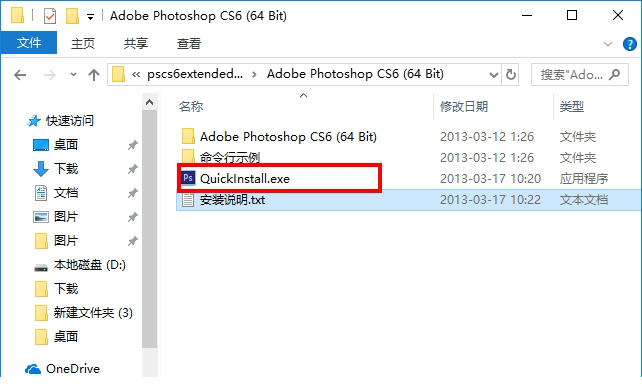Viewport: 642px width, 392px height.
Task: Navigate back with the left arrow
Action: point(20,75)
